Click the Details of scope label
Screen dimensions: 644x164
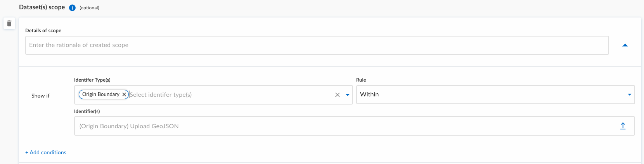click(x=43, y=30)
